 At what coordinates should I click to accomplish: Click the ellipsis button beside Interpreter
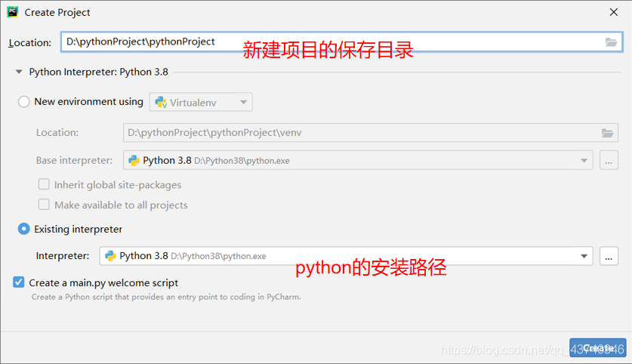[x=609, y=256]
